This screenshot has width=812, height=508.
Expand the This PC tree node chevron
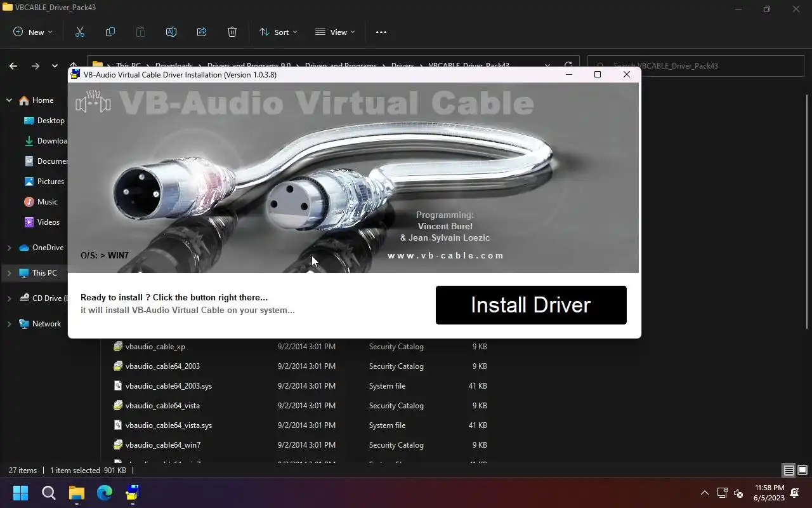click(9, 273)
